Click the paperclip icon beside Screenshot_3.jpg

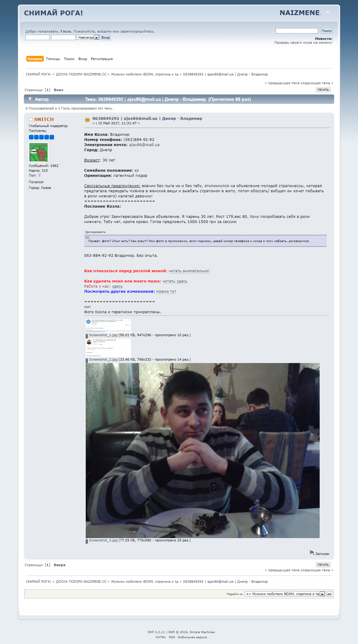[x=87, y=541]
